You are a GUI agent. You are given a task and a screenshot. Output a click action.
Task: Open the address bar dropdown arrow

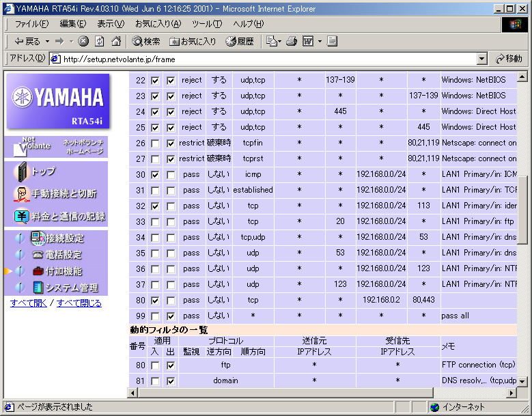482,59
